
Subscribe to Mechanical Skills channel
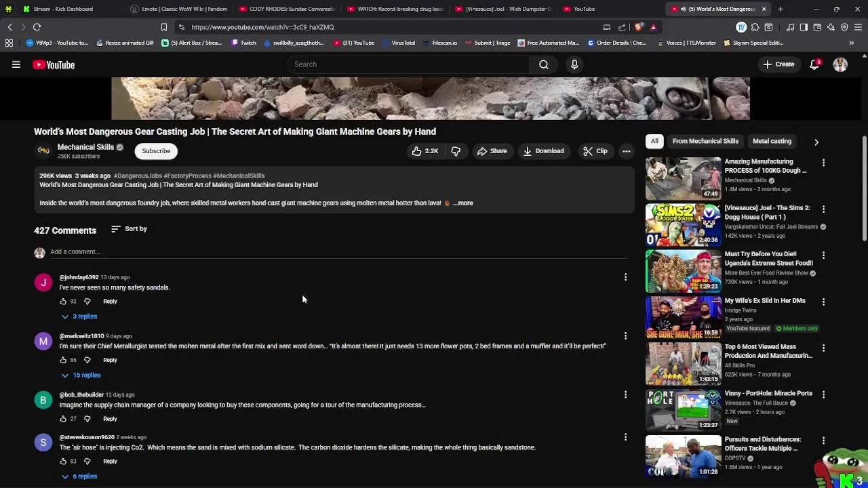pos(156,151)
